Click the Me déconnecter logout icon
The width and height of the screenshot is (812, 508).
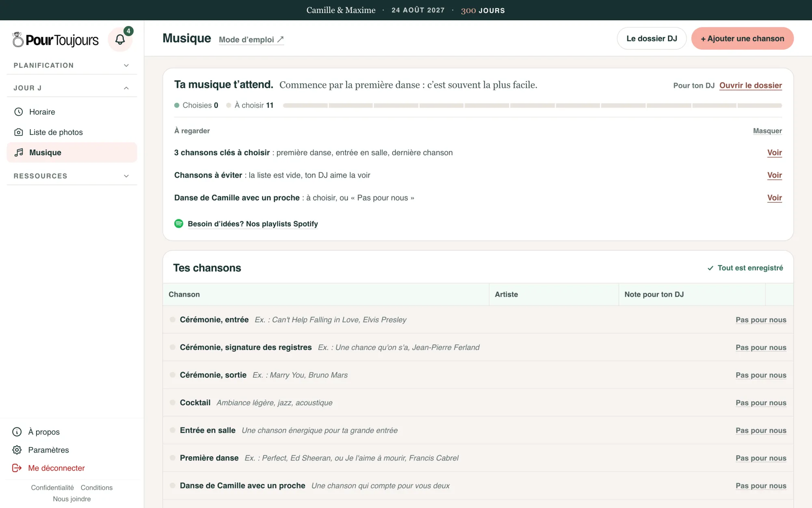[x=17, y=468]
